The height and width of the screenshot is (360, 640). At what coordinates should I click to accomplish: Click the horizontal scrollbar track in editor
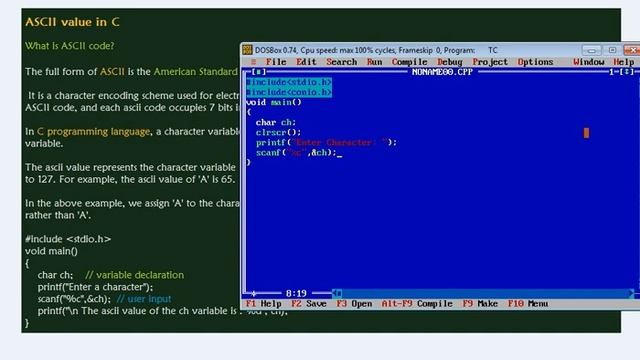485,293
